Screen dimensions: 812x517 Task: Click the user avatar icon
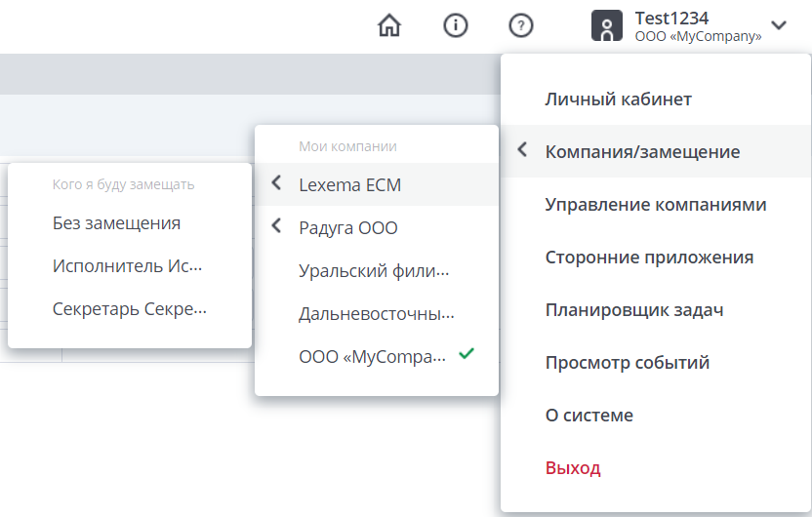[607, 26]
